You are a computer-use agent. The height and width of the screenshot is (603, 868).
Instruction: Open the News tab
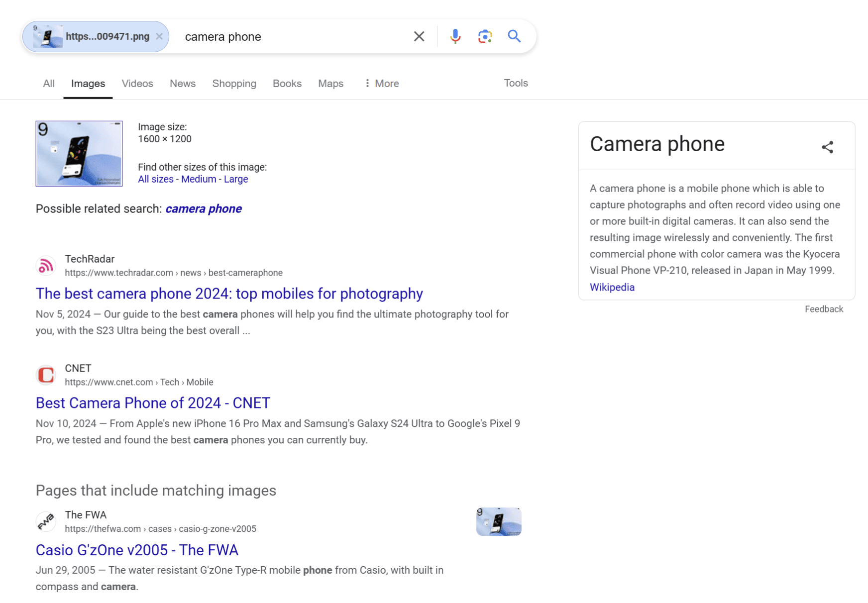183,84
